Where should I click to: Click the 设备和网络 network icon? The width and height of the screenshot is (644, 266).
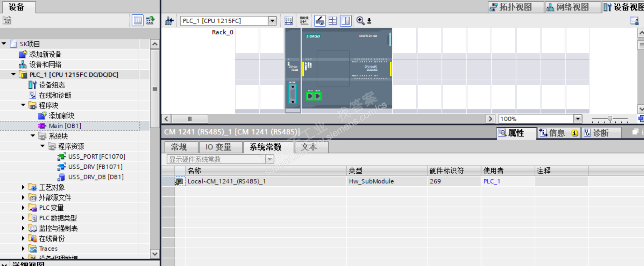(x=23, y=64)
